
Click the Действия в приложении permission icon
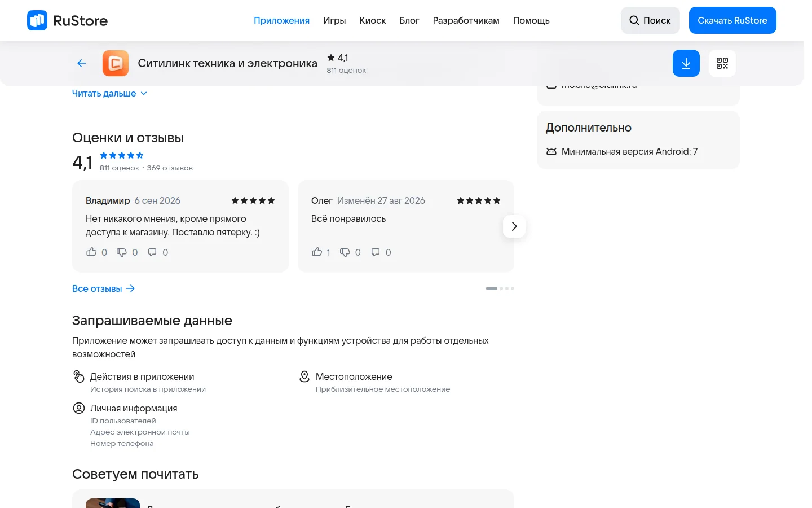click(79, 376)
